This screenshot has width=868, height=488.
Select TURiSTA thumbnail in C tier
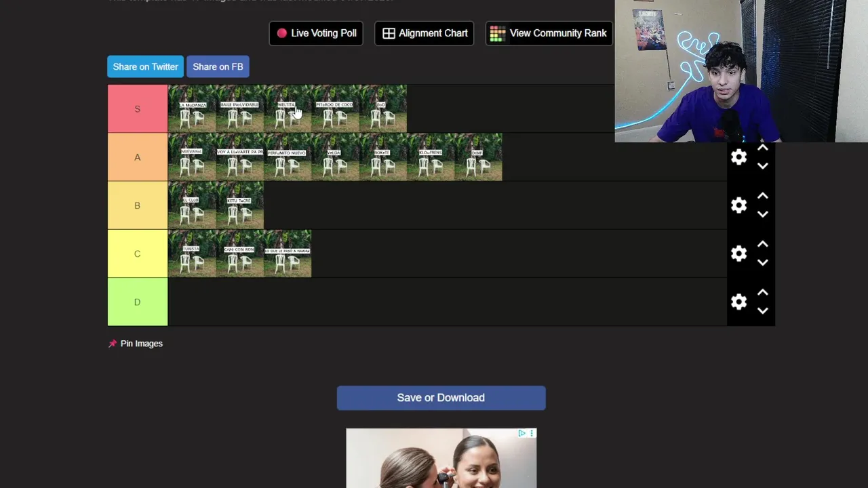coord(192,253)
